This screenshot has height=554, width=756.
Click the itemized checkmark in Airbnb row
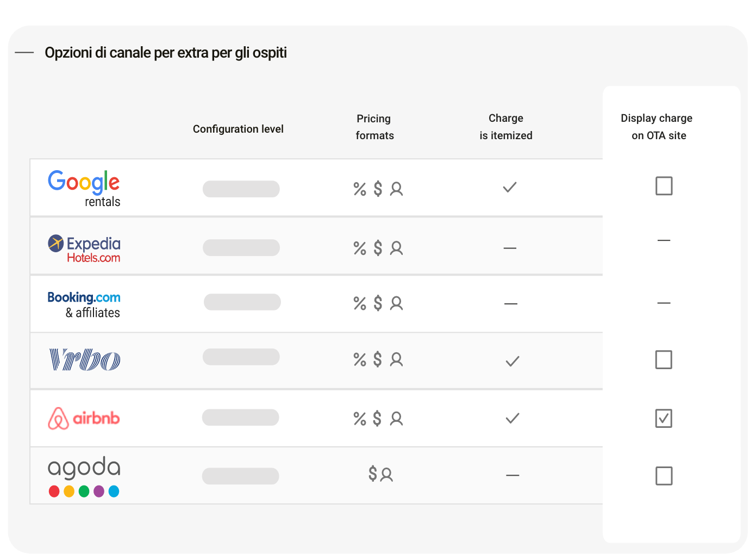pos(513,418)
